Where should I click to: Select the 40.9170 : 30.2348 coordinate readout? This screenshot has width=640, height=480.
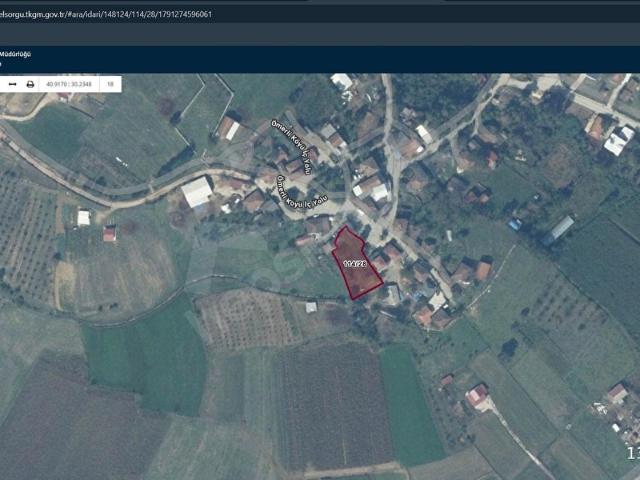click(x=69, y=84)
